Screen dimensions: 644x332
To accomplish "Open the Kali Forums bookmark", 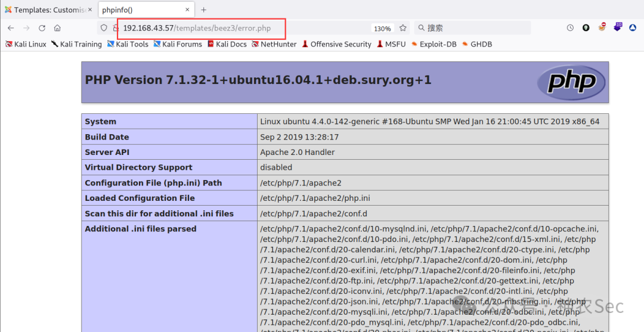I will 178,44.
